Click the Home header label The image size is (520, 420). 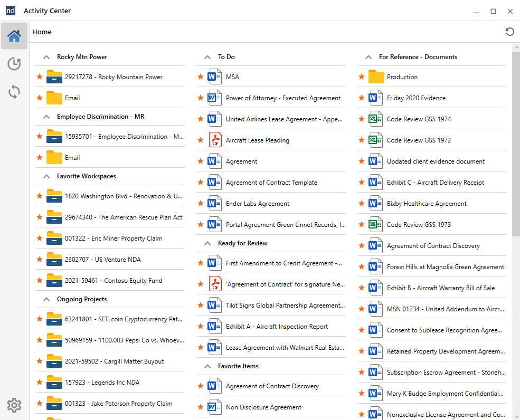[42, 32]
